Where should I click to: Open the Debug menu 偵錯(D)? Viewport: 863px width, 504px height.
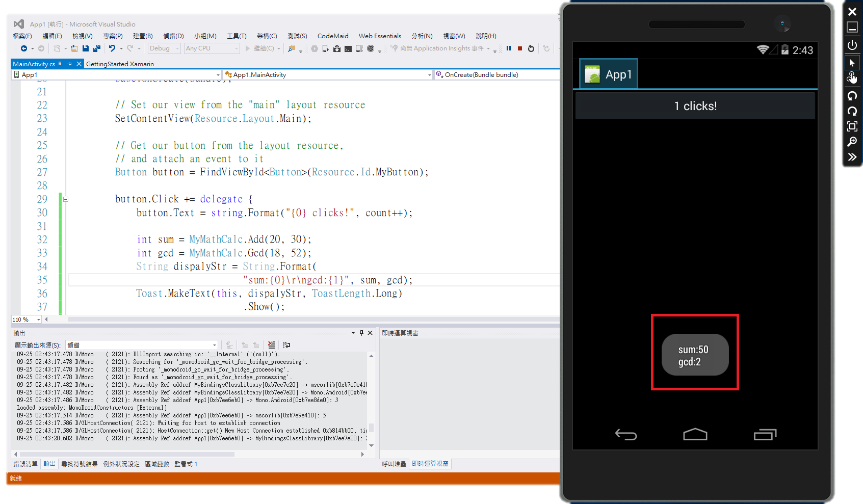coord(173,36)
